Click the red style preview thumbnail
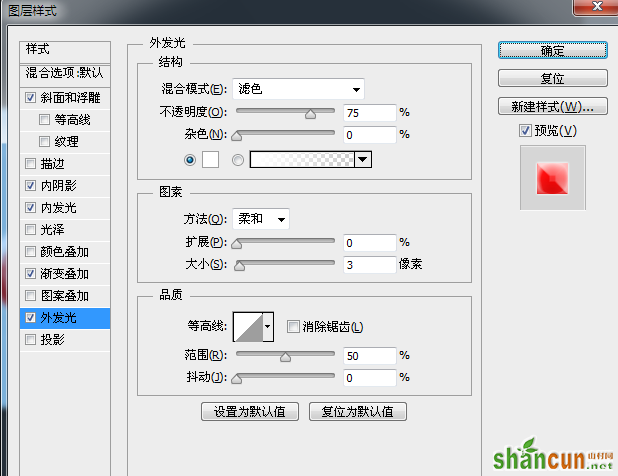The image size is (618, 476). point(552,178)
